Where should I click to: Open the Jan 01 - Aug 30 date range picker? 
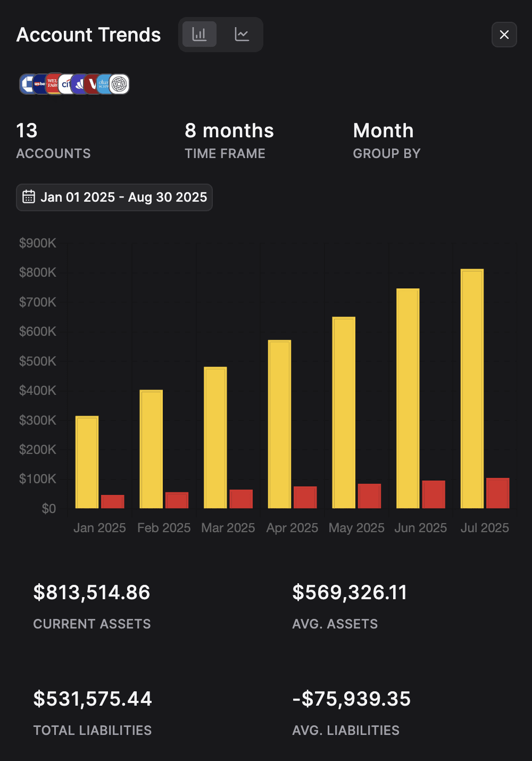click(114, 197)
